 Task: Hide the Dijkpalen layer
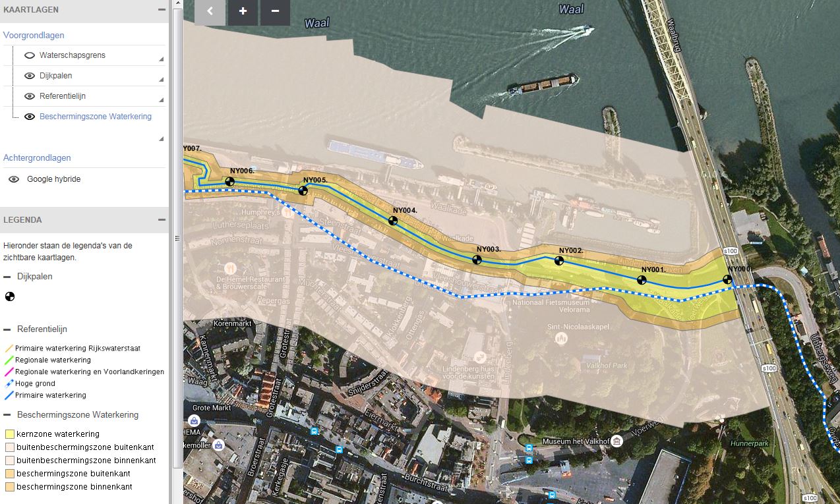coord(30,76)
